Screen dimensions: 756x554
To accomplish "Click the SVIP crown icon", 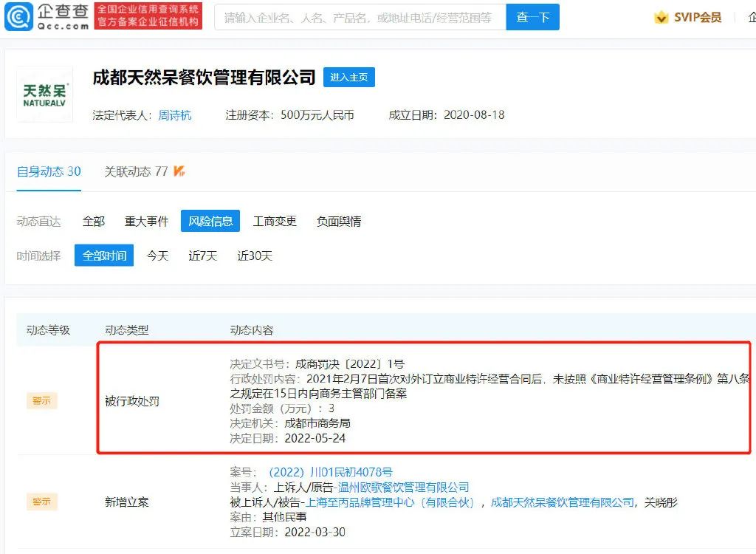I will coord(660,16).
